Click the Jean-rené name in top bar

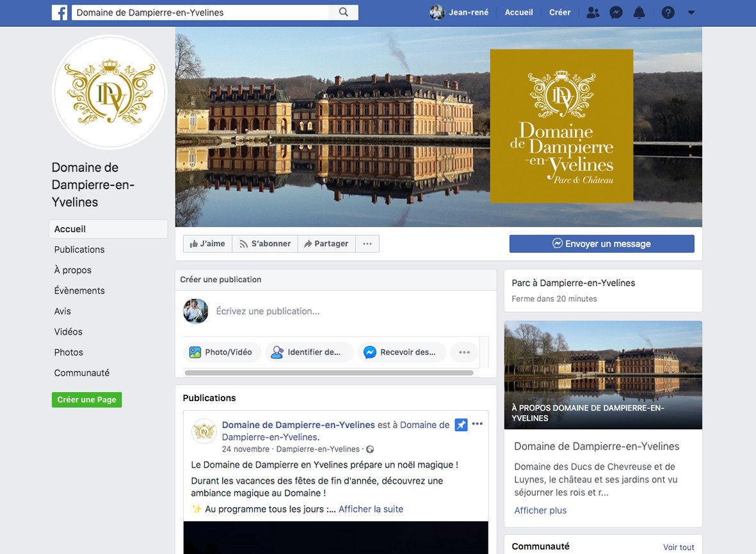[469, 13]
